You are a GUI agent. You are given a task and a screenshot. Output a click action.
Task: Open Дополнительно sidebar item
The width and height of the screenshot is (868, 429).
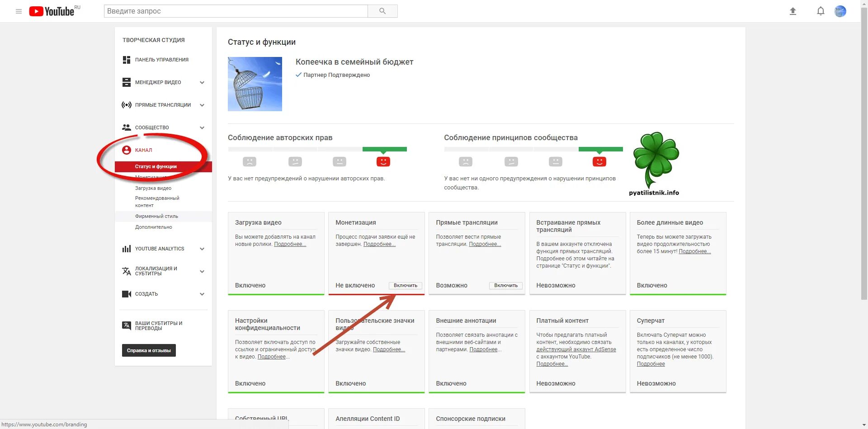click(154, 227)
